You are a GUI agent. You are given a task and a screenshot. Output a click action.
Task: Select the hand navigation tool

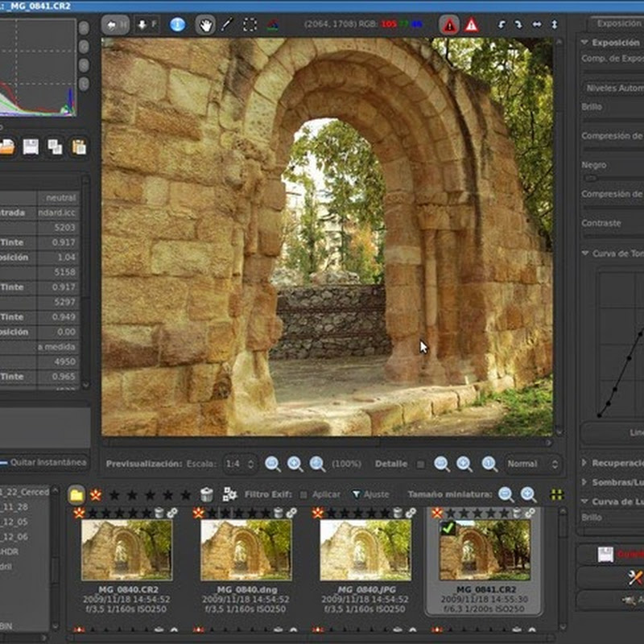pyautogui.click(x=205, y=24)
